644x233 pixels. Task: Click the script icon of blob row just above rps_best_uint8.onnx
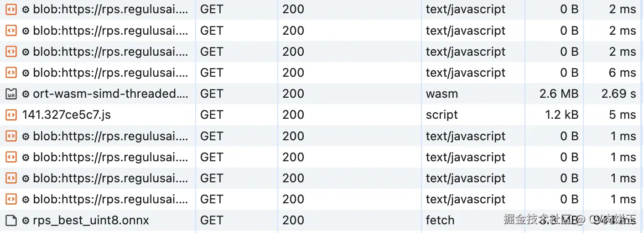pyautogui.click(x=11, y=199)
